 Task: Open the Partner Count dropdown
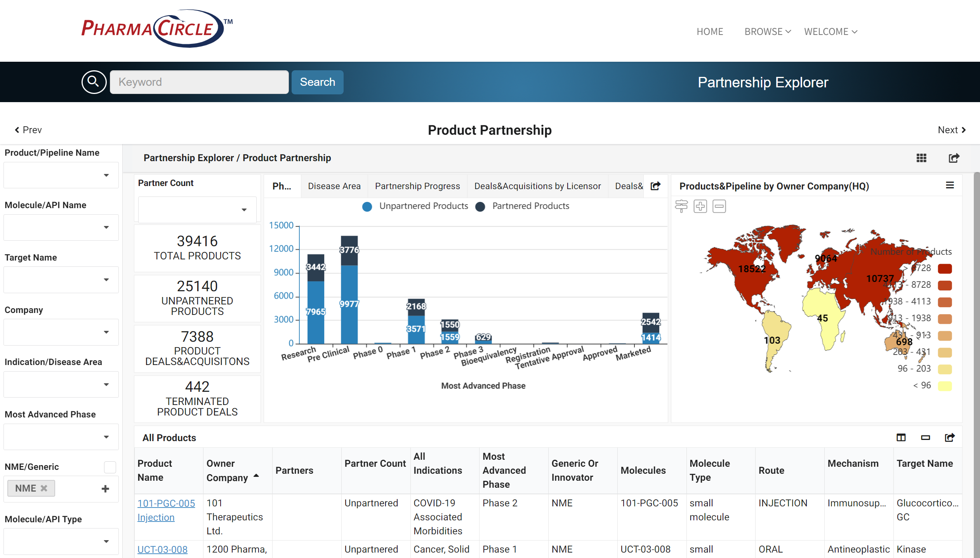[x=197, y=210]
